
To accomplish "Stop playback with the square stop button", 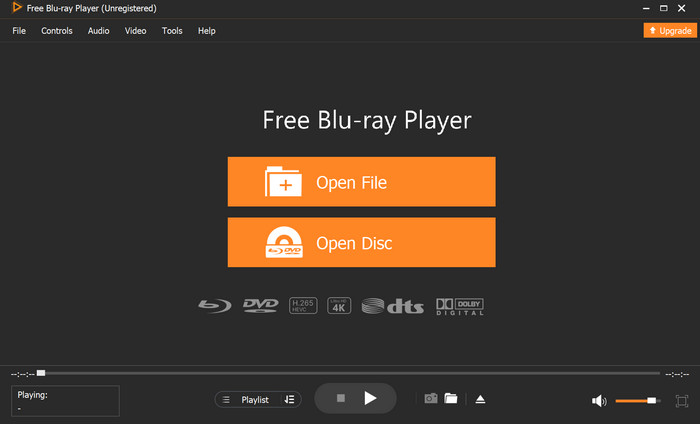I will tap(341, 398).
